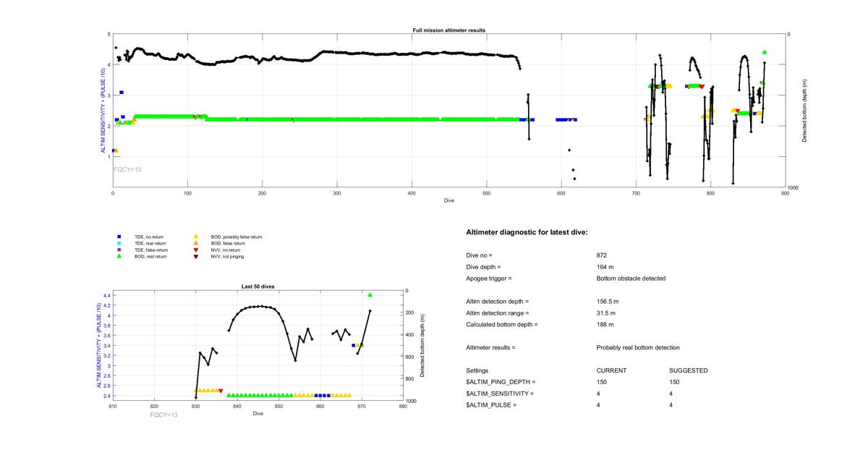This screenshot has width=868, height=450.
Task: Click the green triangle BOD real return legend marker
Action: 119,256
